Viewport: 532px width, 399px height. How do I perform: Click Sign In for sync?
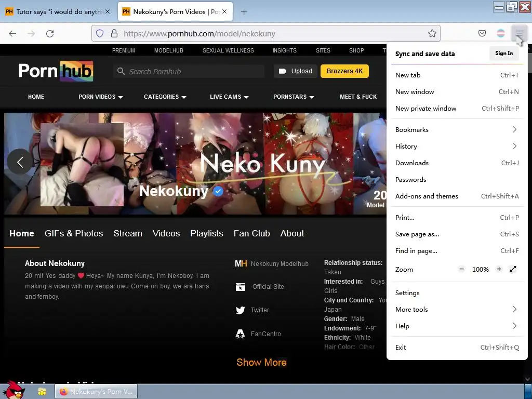(x=504, y=54)
